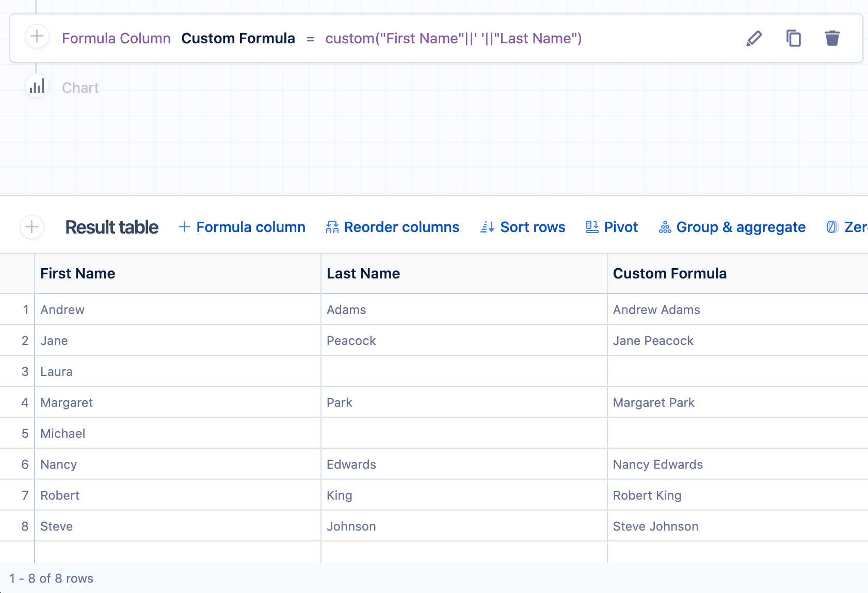
Task: Click the plus icon beside Result table
Action: pyautogui.click(x=32, y=227)
